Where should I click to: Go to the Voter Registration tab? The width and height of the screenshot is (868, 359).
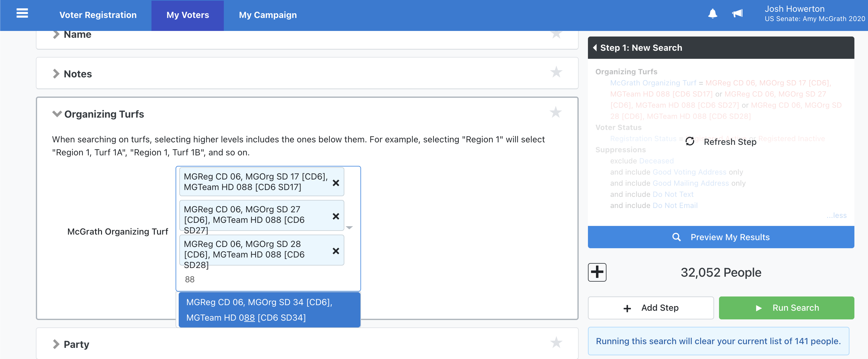click(98, 15)
